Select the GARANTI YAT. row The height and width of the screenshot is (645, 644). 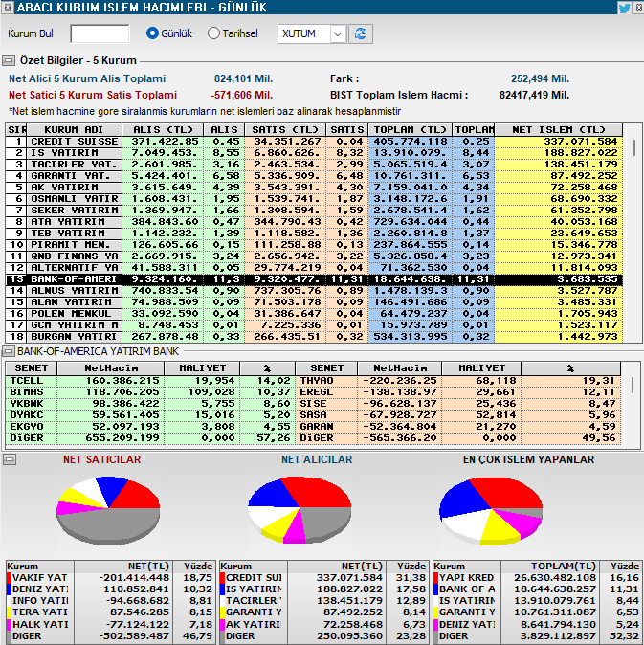[x=314, y=176]
